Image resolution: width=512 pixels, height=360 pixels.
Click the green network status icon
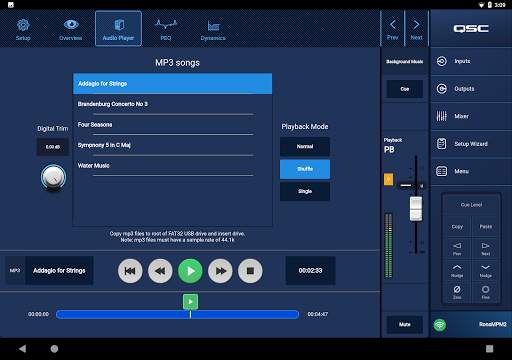[440, 324]
